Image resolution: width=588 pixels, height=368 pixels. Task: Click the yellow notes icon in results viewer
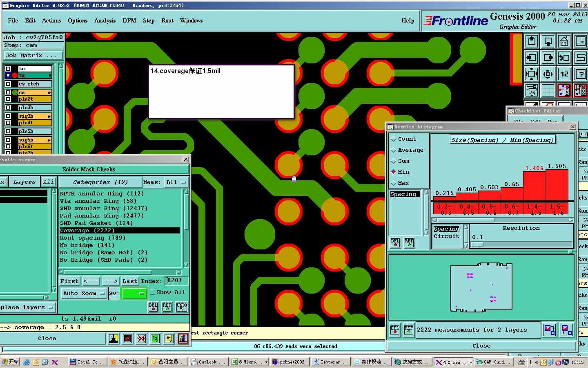click(169, 339)
